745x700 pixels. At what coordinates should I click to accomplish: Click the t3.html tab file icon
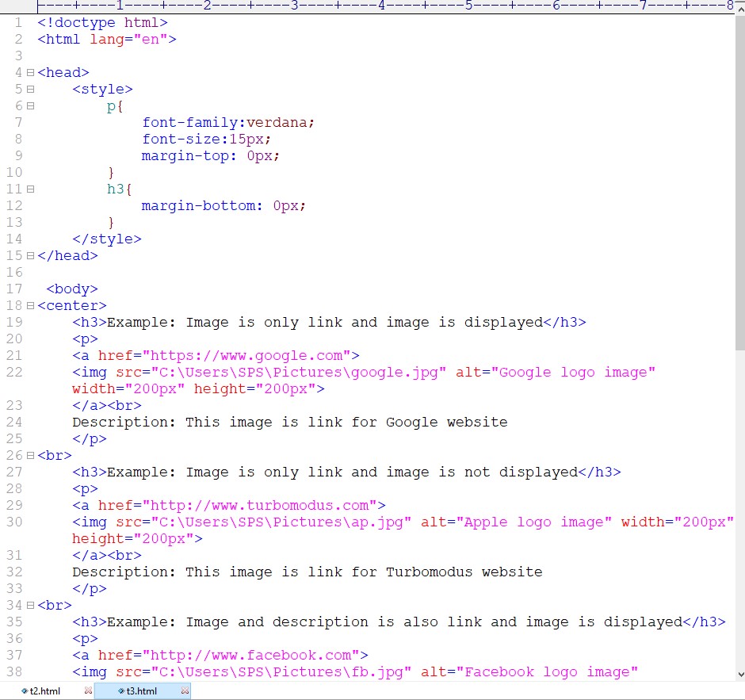coord(121,691)
